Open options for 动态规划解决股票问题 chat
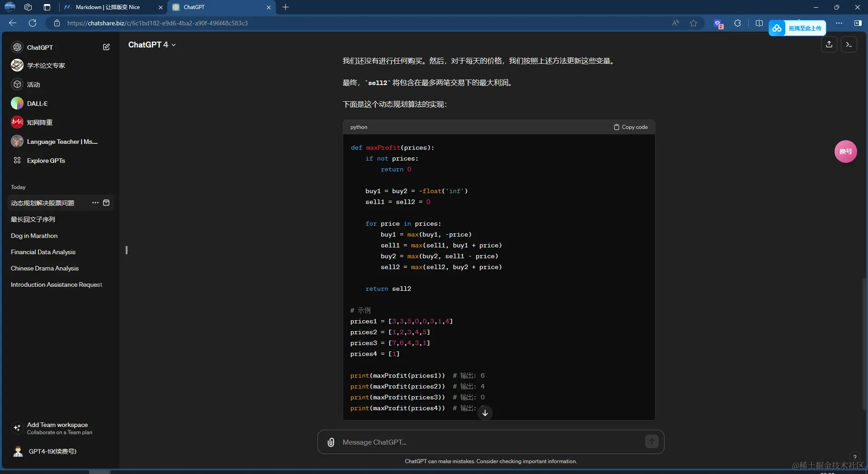Screen dimensions: 868x474 [x=95, y=203]
